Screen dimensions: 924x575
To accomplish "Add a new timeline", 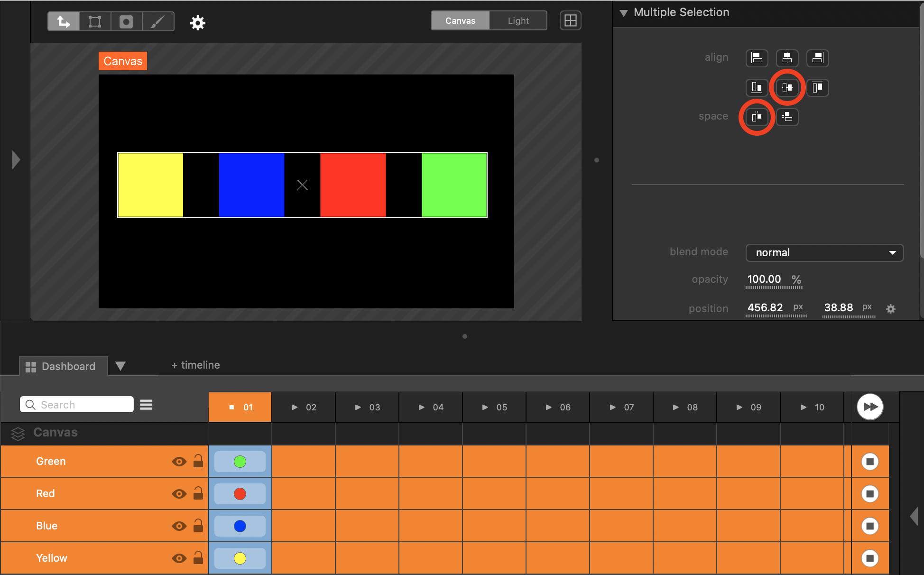I will coord(195,365).
